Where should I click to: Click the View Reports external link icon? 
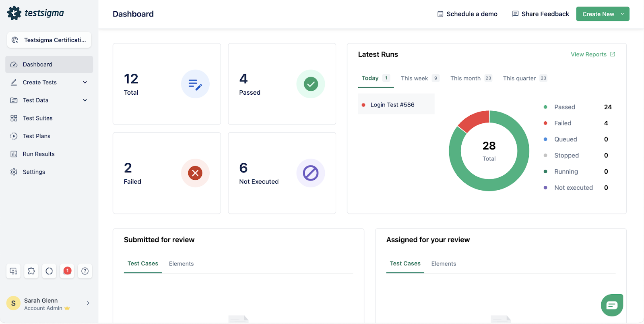[613, 54]
